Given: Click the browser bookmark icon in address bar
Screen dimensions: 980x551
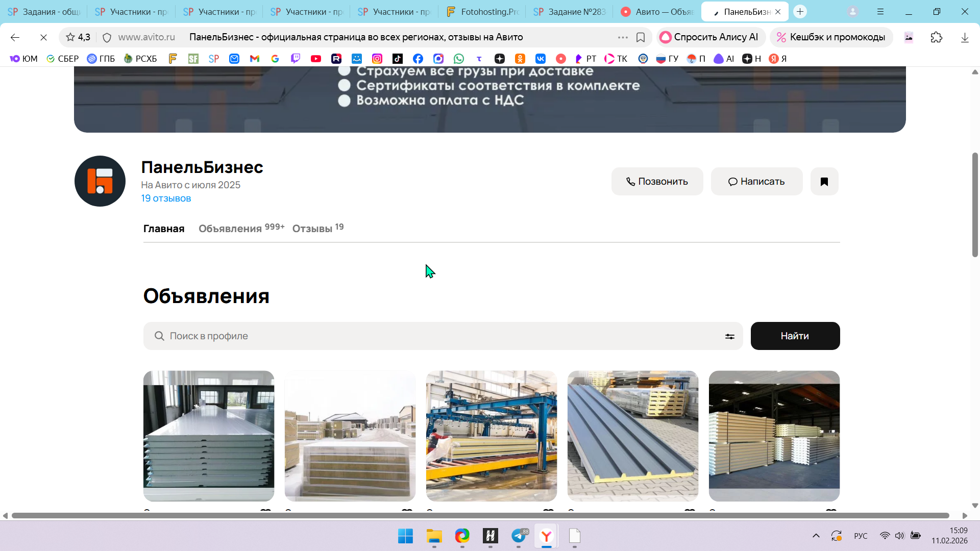Looking at the screenshot, I should 641,37.
